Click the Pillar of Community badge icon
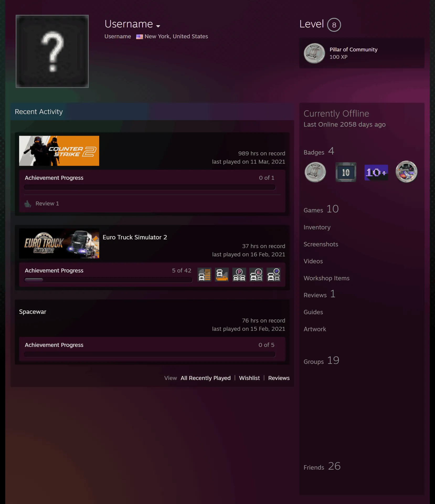Image resolution: width=435 pixels, height=504 pixels. [314, 53]
